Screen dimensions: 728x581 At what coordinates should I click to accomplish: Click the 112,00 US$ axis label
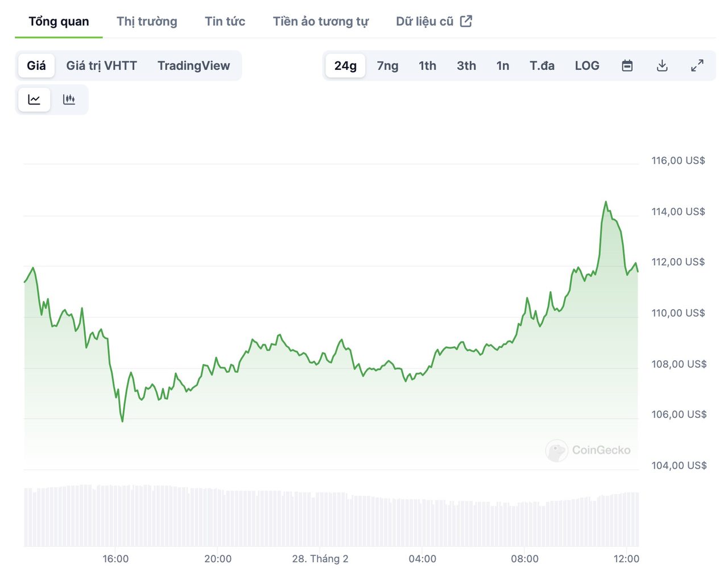pos(678,262)
